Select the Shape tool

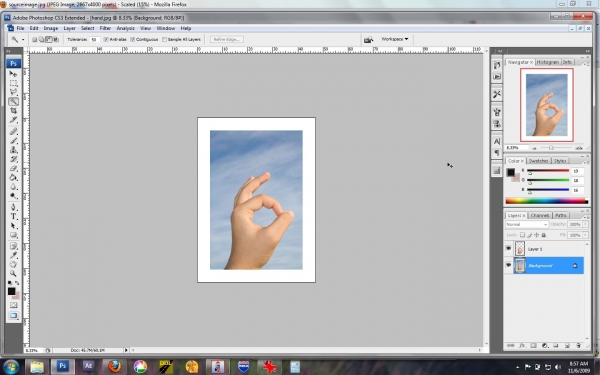(x=13, y=235)
